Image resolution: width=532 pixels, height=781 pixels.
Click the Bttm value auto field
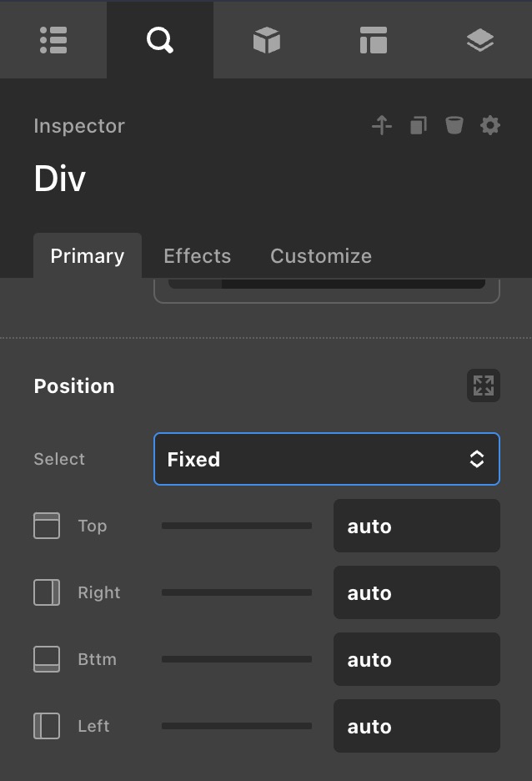pyautogui.click(x=416, y=659)
